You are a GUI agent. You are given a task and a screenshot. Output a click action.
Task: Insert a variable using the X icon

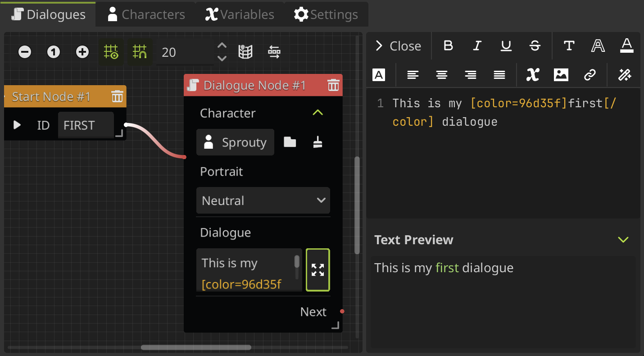coord(532,75)
